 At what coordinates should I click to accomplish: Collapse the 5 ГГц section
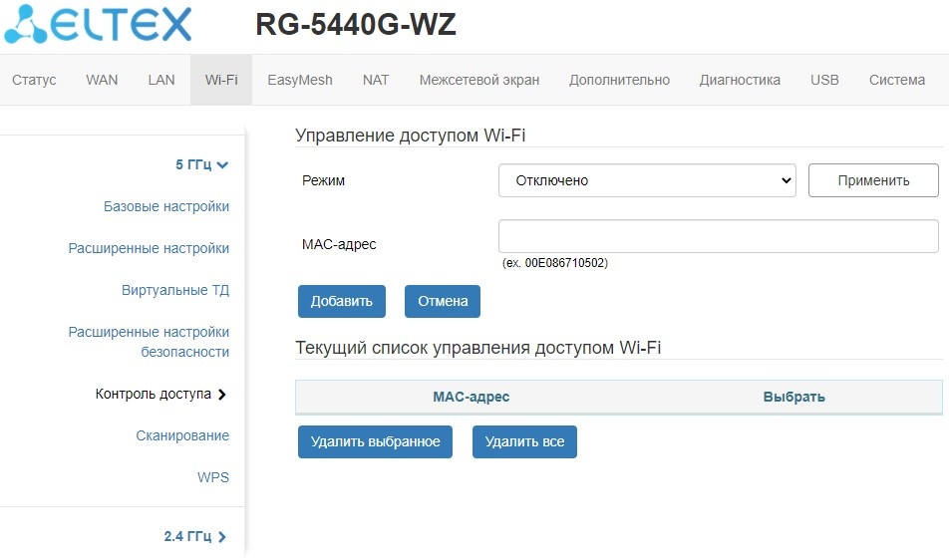[201, 164]
